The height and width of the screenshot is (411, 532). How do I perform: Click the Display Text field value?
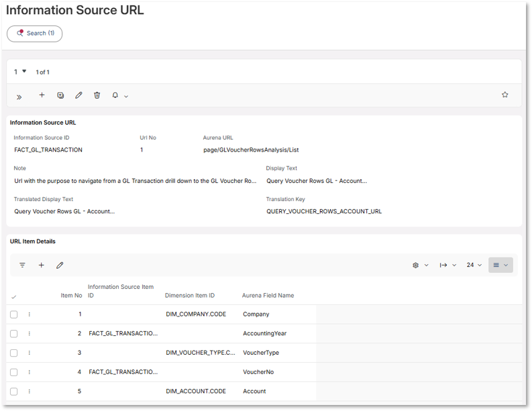[317, 181]
